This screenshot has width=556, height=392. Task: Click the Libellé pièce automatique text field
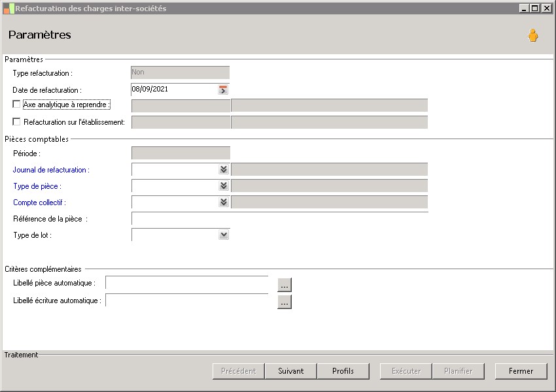[x=187, y=284]
